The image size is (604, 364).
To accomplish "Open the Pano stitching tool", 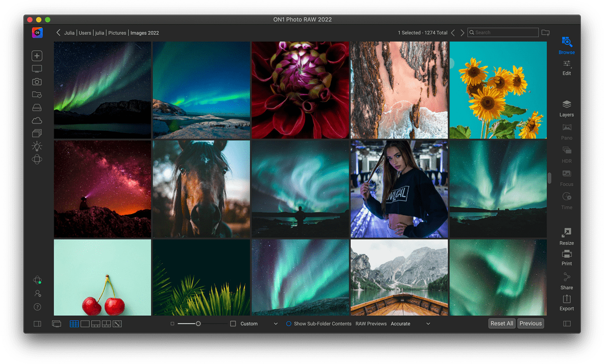I will [x=566, y=131].
